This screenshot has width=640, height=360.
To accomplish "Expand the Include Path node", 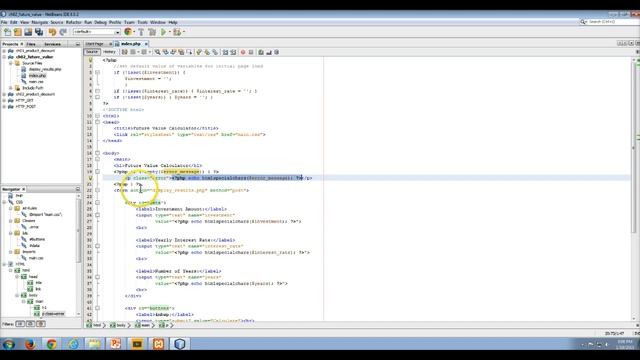I will (x=11, y=88).
